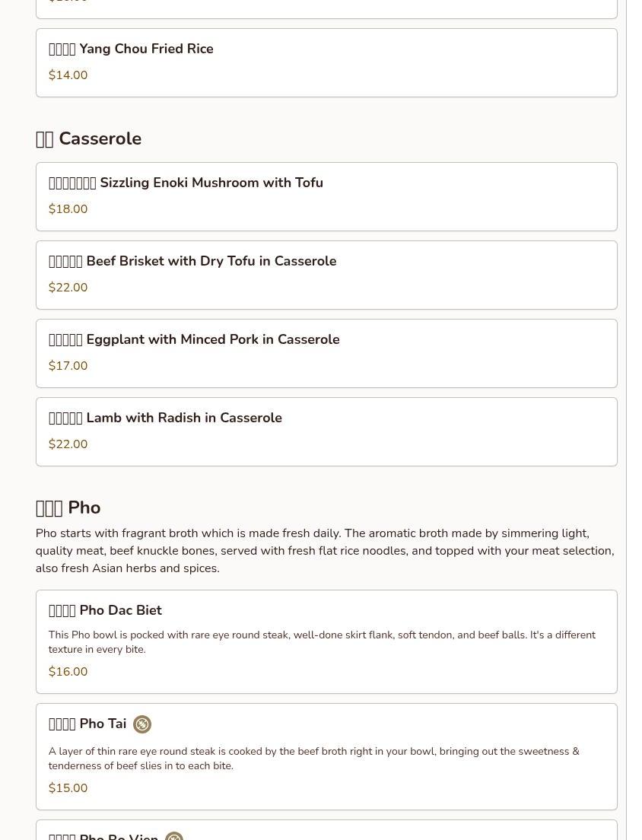This screenshot has height=840, width=642.
Task: Click the dietary badge icon beside Pho Tai
Action: (142, 724)
